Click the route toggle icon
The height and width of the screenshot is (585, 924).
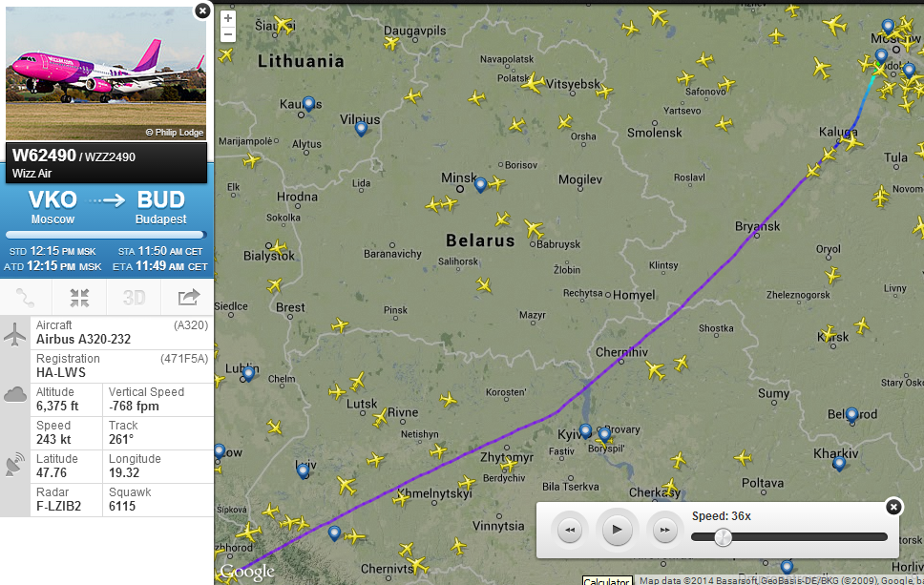[26, 298]
